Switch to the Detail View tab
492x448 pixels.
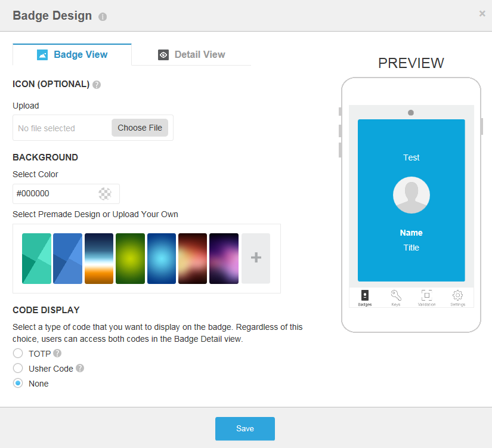tap(191, 55)
